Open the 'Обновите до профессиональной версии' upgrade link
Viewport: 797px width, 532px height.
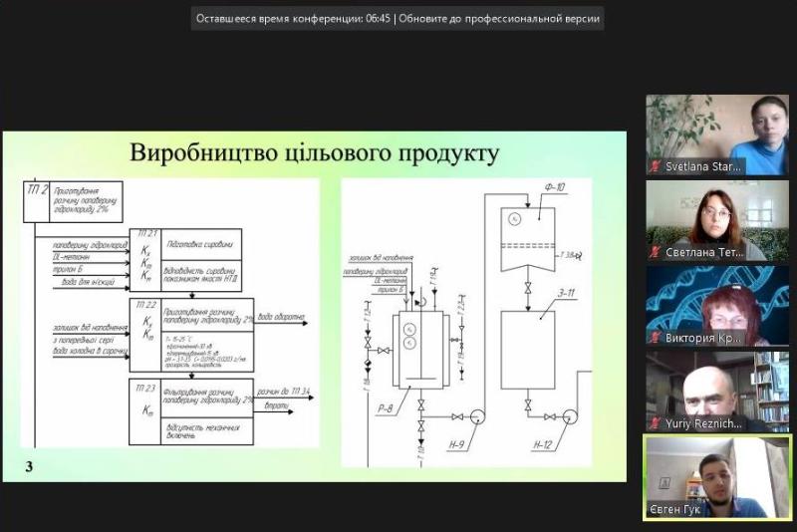click(x=499, y=19)
